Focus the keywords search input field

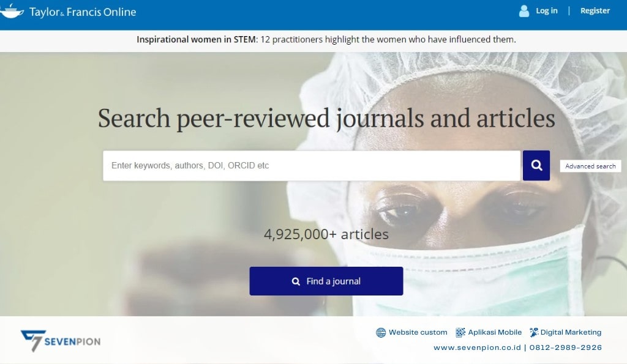click(x=312, y=165)
